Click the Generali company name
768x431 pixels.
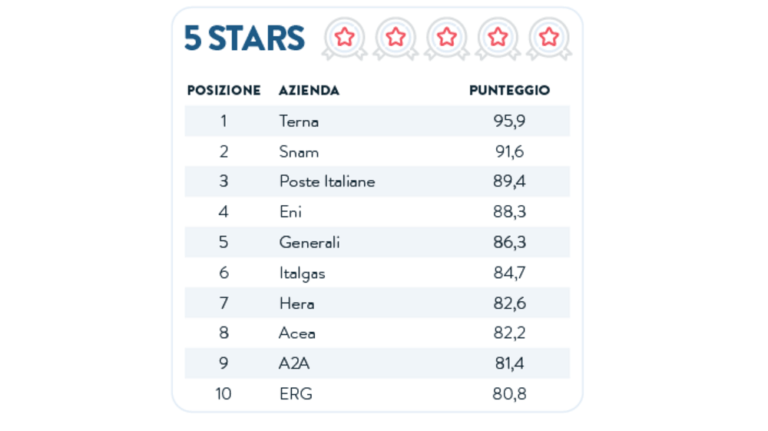[x=309, y=243]
